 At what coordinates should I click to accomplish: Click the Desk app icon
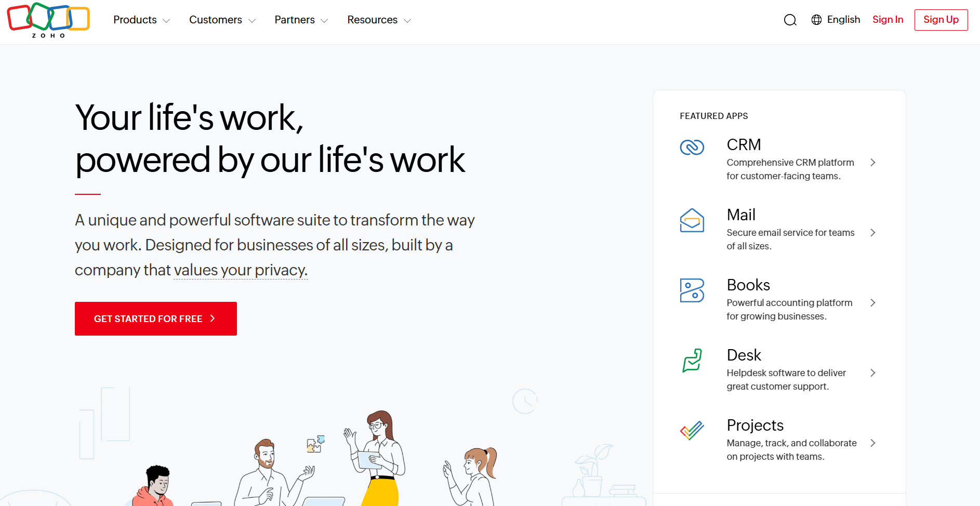(x=692, y=361)
